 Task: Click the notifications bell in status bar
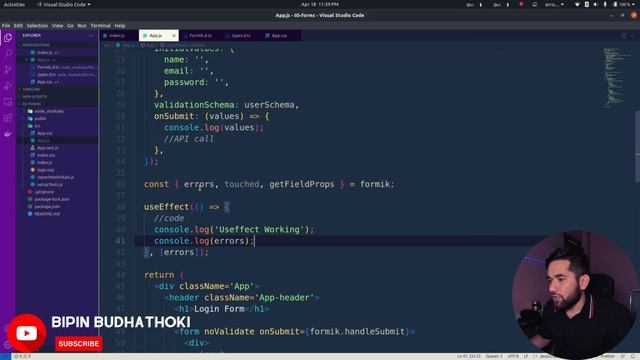(x=633, y=356)
